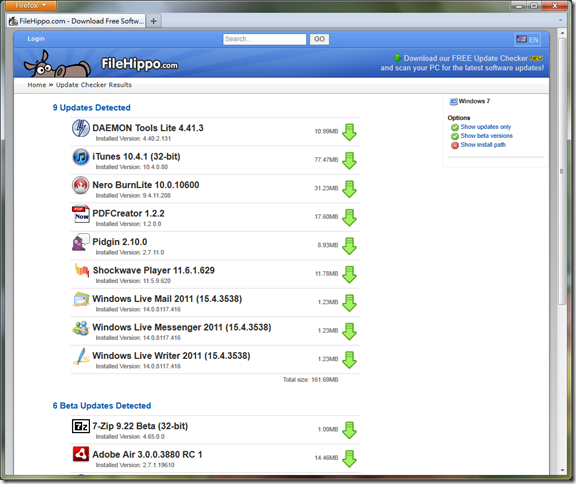
Task: Click the 6 Beta Updates Detected heading
Action: click(x=102, y=406)
